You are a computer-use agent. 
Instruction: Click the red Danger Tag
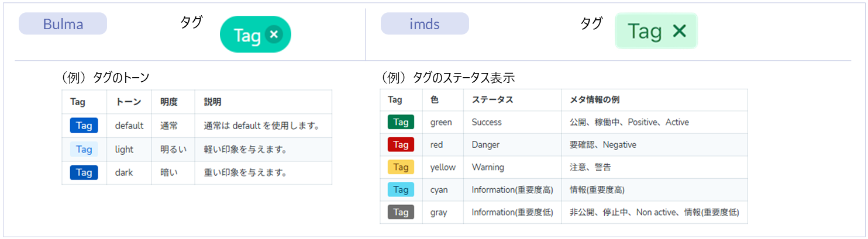point(401,144)
